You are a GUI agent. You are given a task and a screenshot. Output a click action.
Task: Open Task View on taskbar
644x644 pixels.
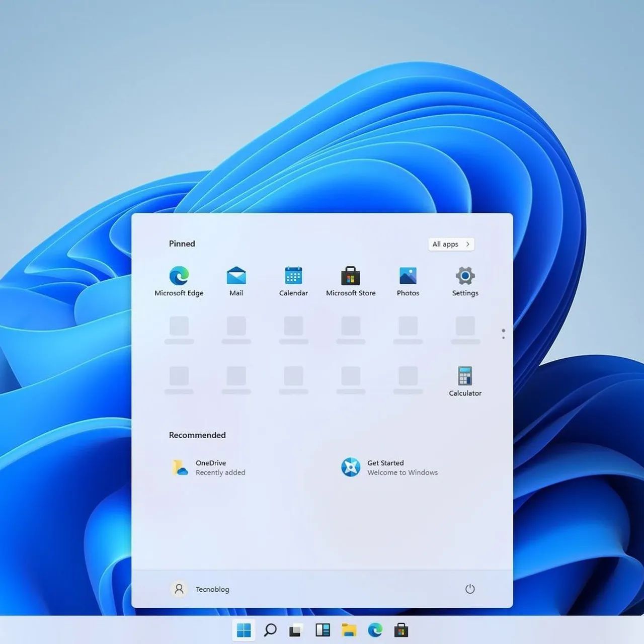[296, 630]
